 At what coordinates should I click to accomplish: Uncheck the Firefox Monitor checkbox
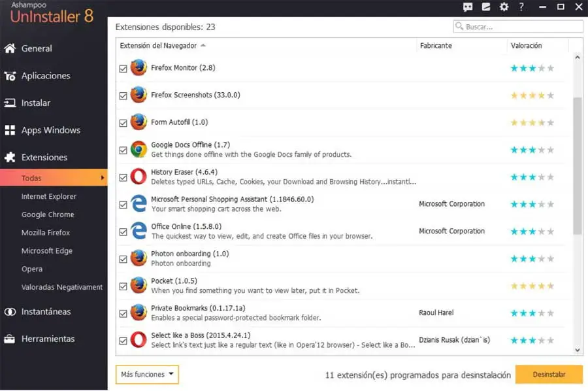pos(123,68)
